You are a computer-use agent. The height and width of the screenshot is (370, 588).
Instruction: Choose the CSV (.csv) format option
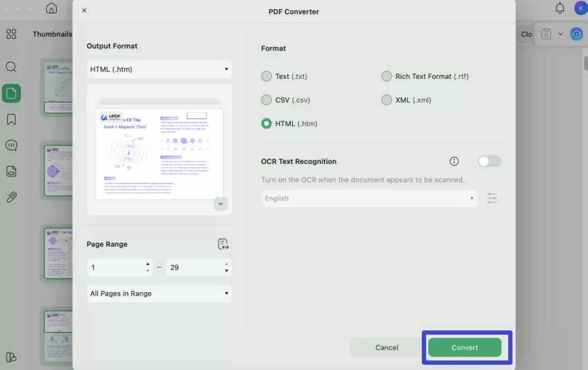click(267, 100)
